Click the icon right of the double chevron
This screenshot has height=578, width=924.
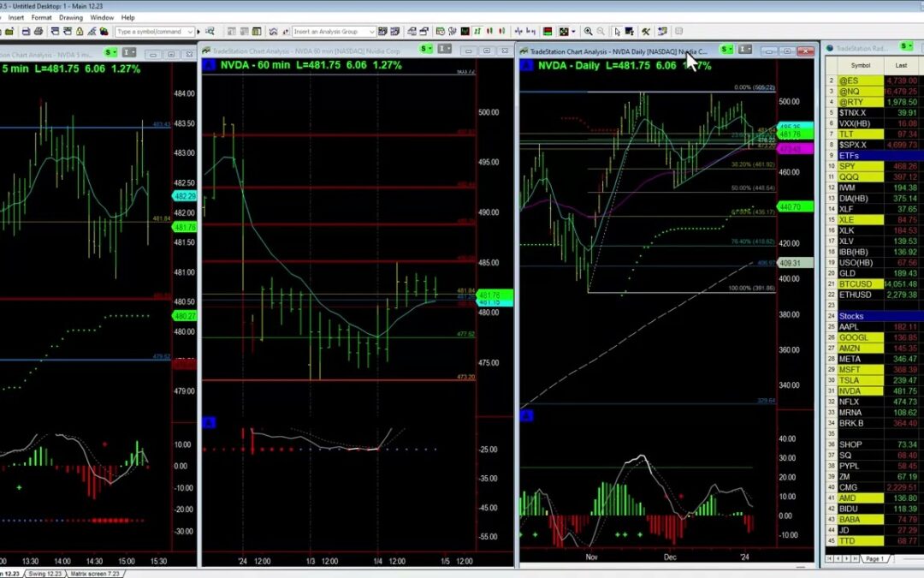[x=286, y=32]
